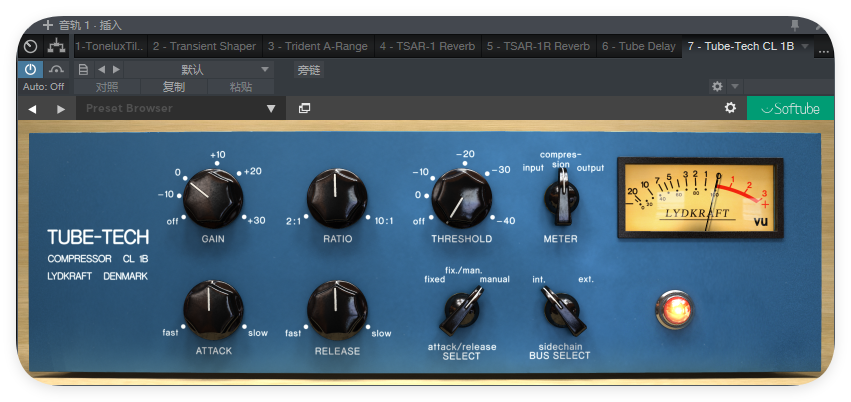The width and height of the screenshot is (851, 402).
Task: Switch to 2 - Transient Shaper tab
Action: coord(204,47)
